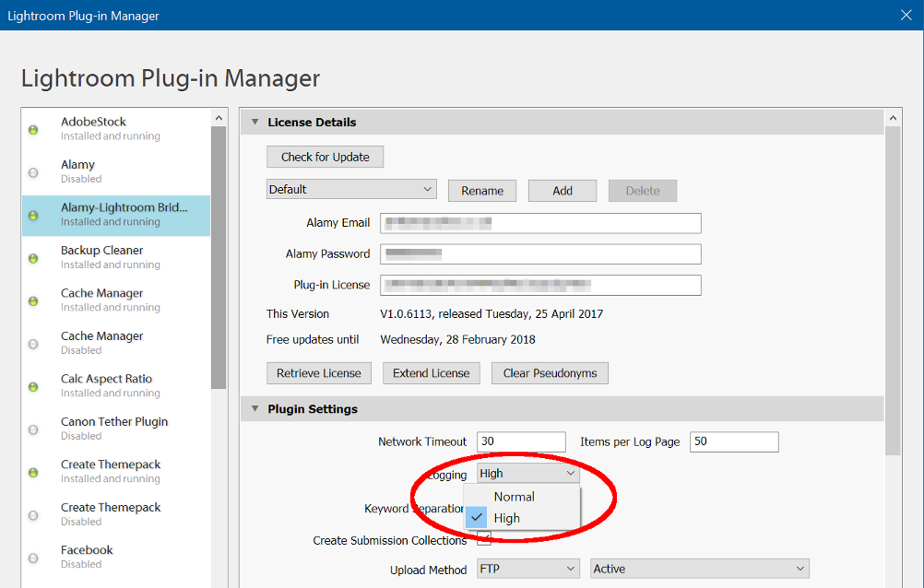Screen dimensions: 924x588
Task: Select the Canon Tether Plugin entry
Action: tap(116, 429)
